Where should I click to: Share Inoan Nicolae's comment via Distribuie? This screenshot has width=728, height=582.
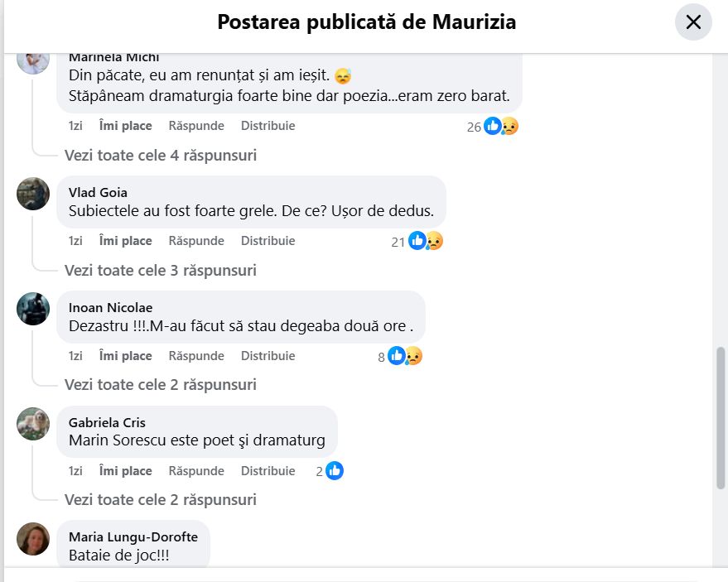pyautogui.click(x=268, y=356)
